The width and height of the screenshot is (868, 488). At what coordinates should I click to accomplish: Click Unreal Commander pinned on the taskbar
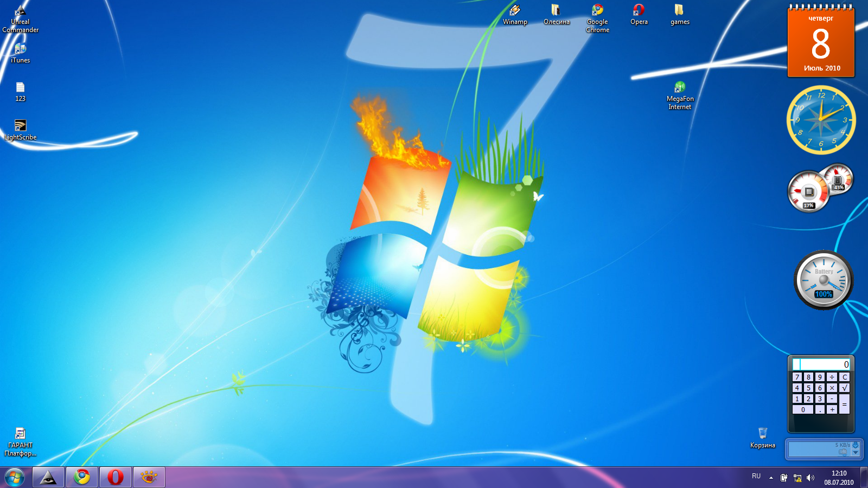(x=48, y=477)
